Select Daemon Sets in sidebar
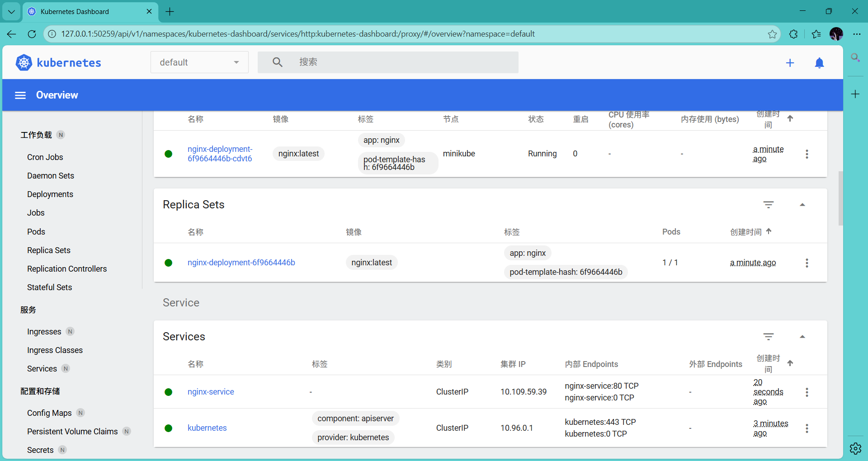The image size is (868, 461). 51,176
